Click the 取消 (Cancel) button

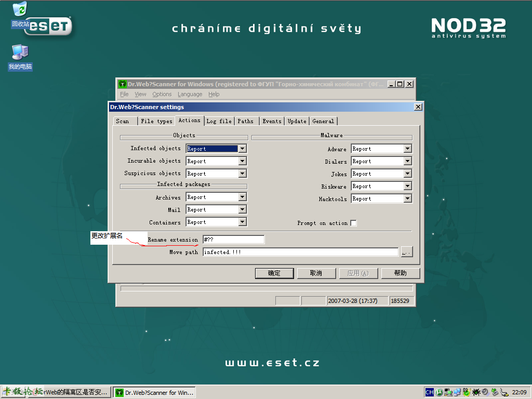point(316,273)
